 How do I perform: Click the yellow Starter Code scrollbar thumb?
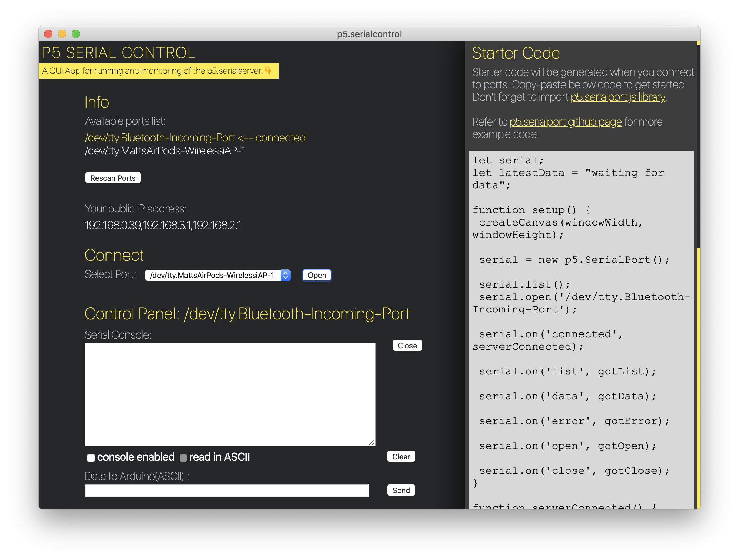(x=698, y=378)
